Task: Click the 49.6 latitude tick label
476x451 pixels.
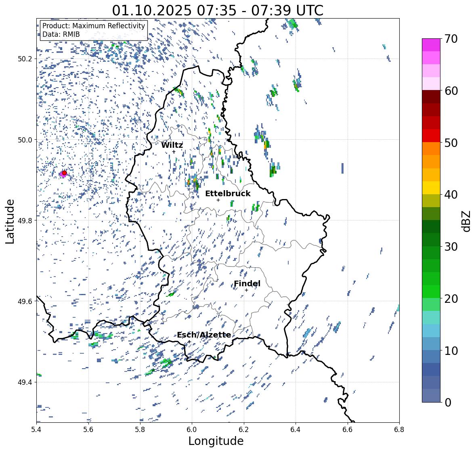Action: (25, 301)
